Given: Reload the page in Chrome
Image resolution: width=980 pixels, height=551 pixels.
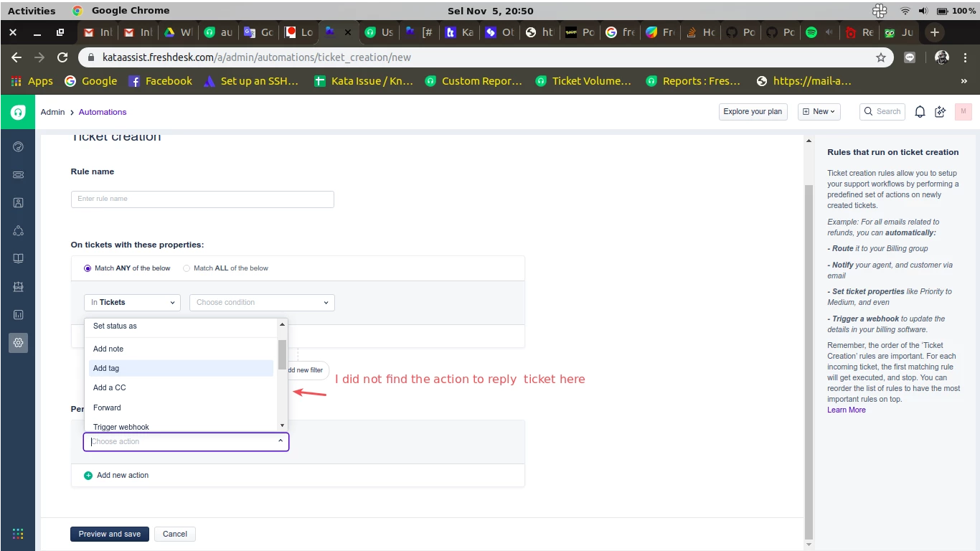Looking at the screenshot, I should [x=62, y=57].
